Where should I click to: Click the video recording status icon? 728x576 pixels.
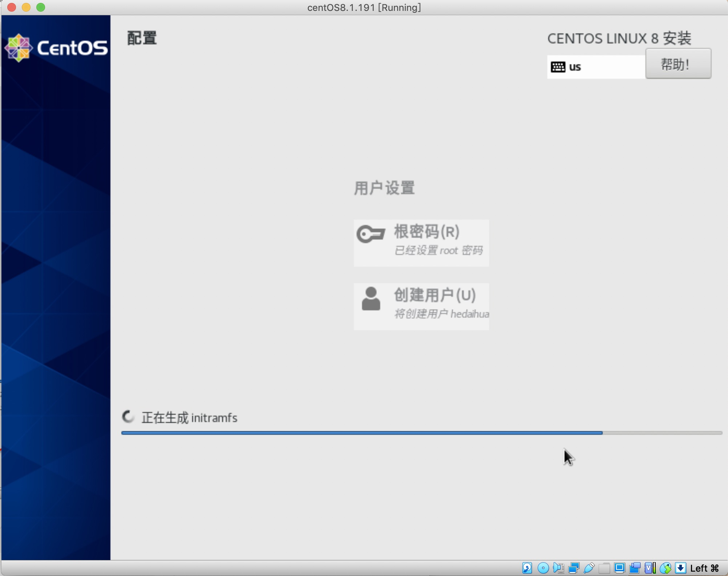(x=635, y=568)
